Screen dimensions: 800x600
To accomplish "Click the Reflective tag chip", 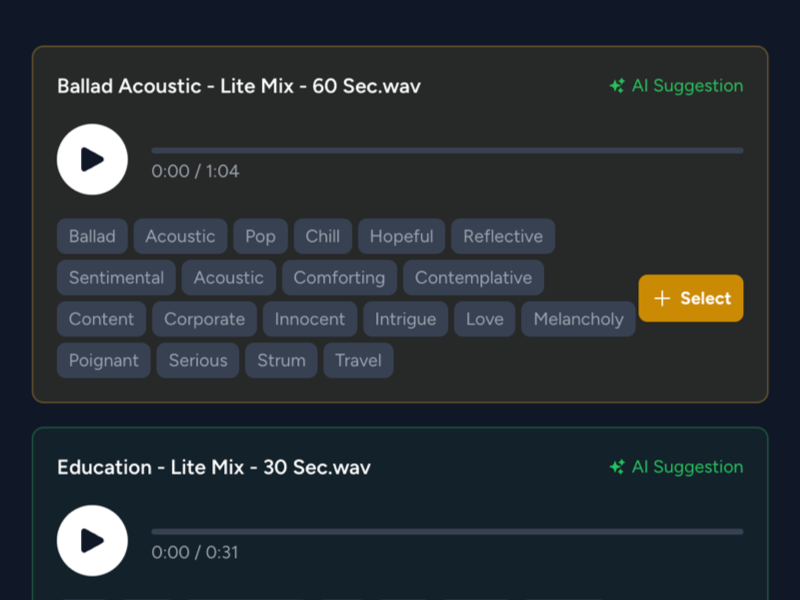I will 503,236.
